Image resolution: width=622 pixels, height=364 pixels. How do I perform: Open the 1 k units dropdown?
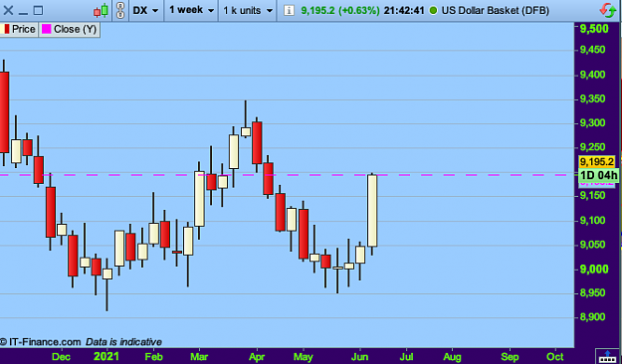click(248, 10)
